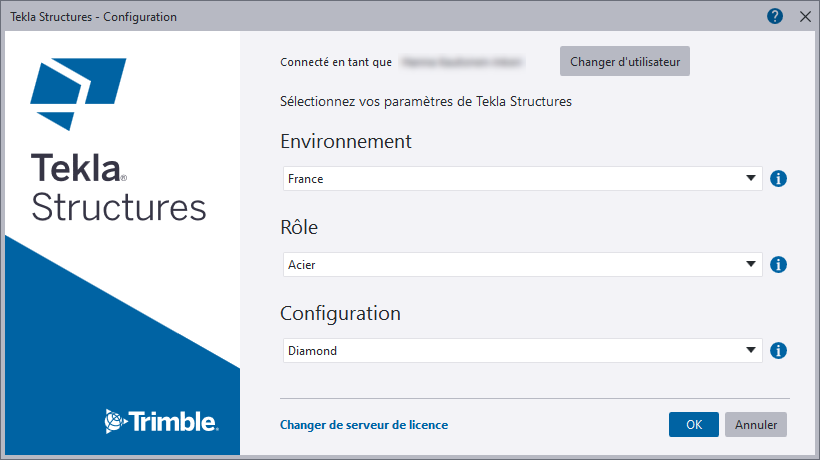Screen dimensions: 820x460
Task: Click the Tekla Structures wordmark
Action: (x=118, y=188)
